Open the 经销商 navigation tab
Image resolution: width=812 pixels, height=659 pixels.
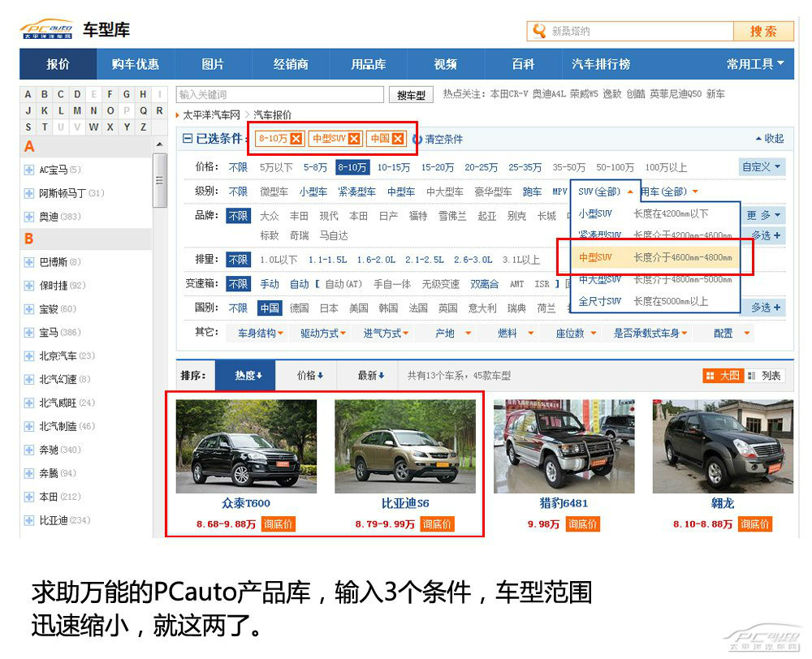tap(290, 64)
